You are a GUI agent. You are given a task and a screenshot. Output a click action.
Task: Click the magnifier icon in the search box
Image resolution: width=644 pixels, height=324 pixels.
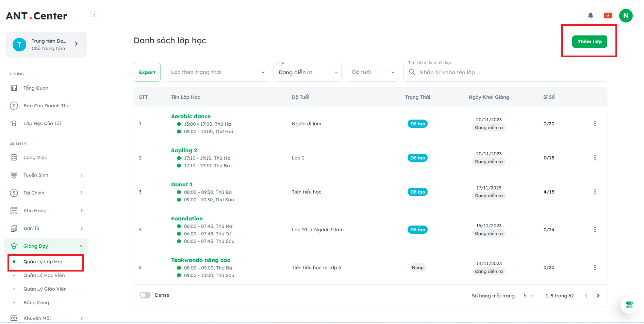(x=412, y=72)
